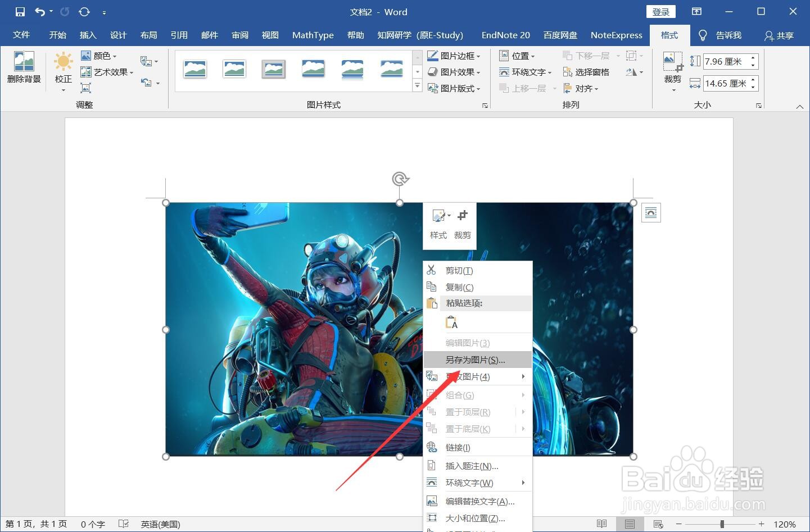
Task: Click 样式 icon in the mini toolbar
Action: (x=438, y=216)
